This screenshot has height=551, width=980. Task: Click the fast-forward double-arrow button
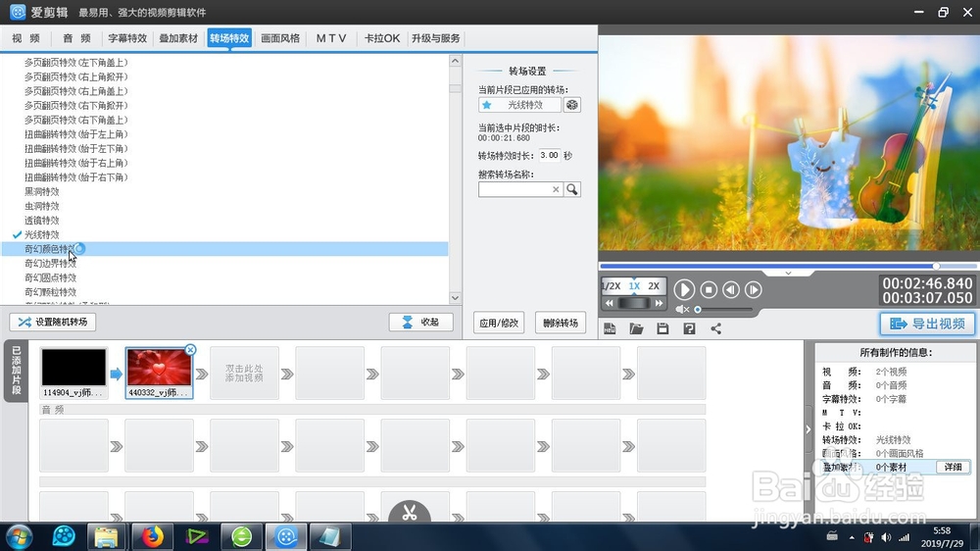coord(659,303)
